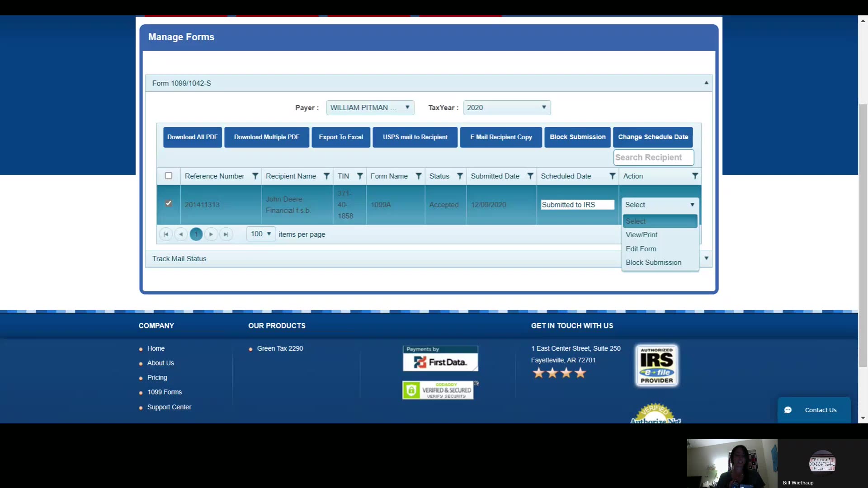Viewport: 868px width, 488px height.
Task: Open the Contact Us chat widget
Action: tap(814, 410)
